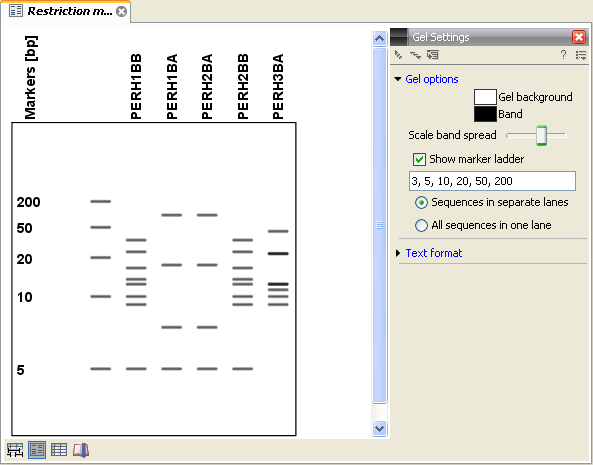
Task: Pick the Band color swatch
Action: 485,114
